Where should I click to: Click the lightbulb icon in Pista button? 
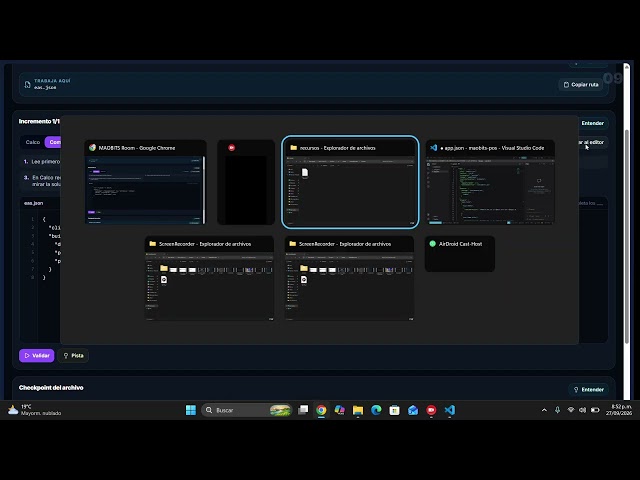(x=66, y=356)
